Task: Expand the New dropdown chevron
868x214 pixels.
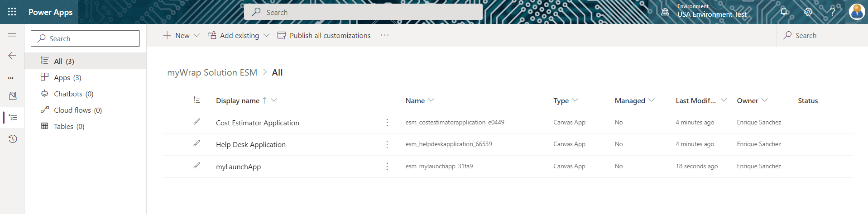Action: point(197,35)
